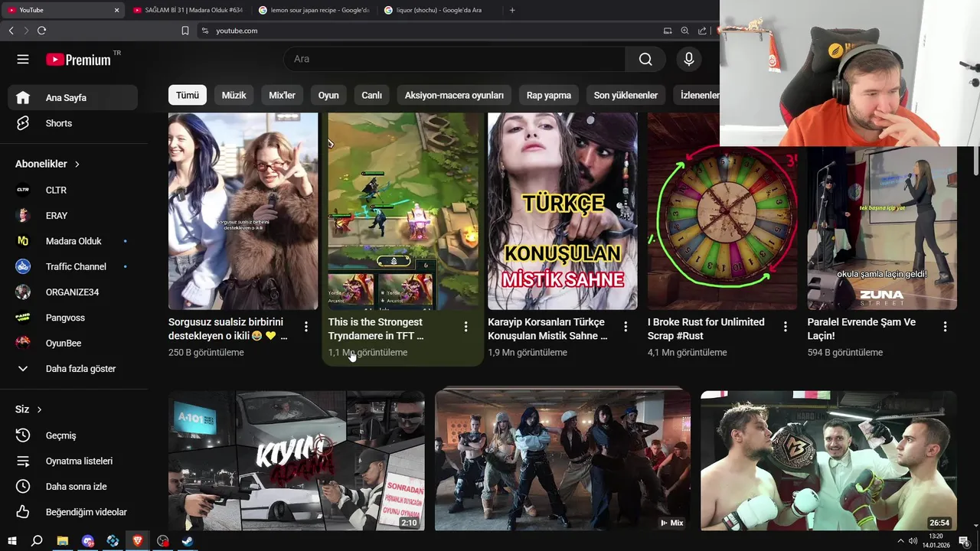Open more options for Strongest Tryndamere video
980x551 pixels.
465,327
